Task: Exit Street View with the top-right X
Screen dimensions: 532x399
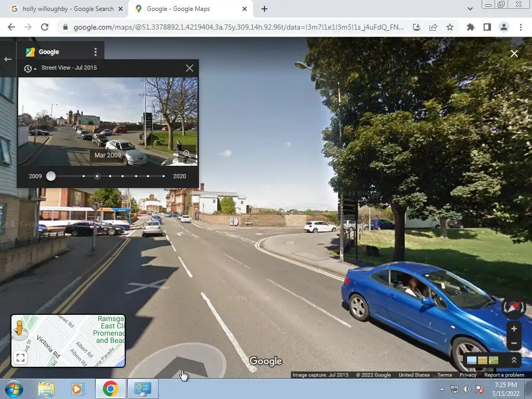Action: click(x=514, y=54)
